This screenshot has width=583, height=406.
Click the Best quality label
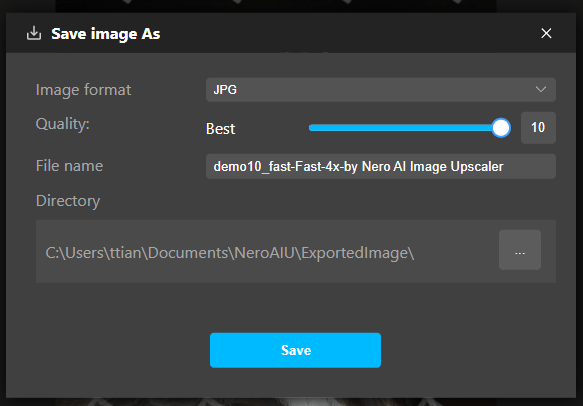tap(220, 129)
